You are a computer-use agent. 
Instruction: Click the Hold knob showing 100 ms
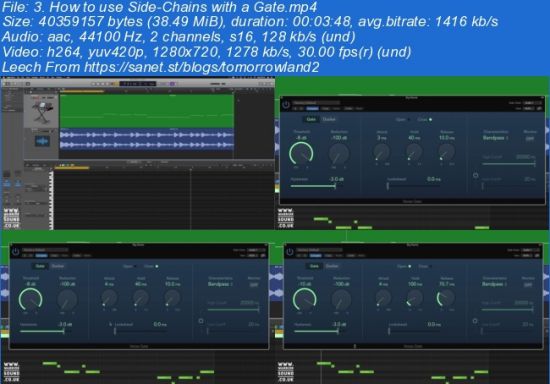(x=415, y=298)
